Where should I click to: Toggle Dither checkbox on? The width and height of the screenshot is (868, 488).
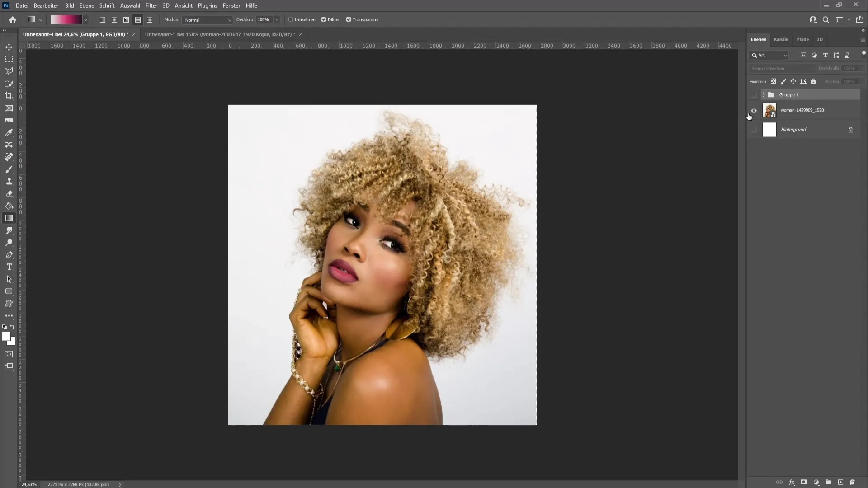click(324, 20)
